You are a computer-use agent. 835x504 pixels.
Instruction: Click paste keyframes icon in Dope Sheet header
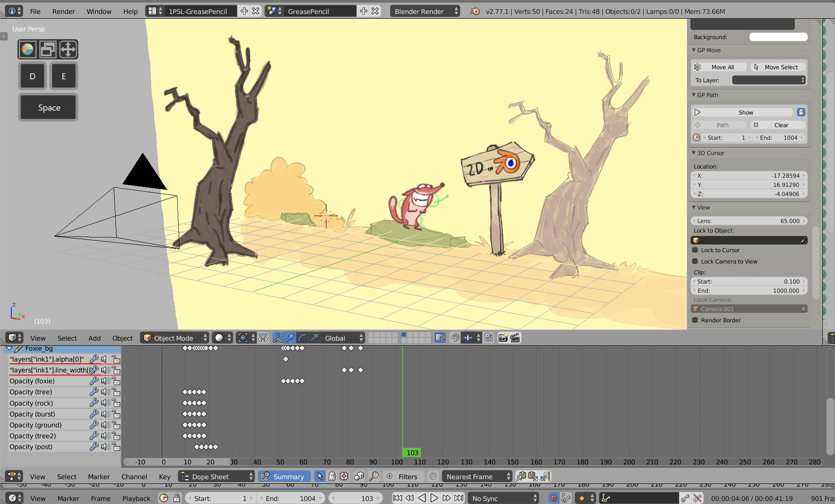pyautogui.click(x=533, y=477)
